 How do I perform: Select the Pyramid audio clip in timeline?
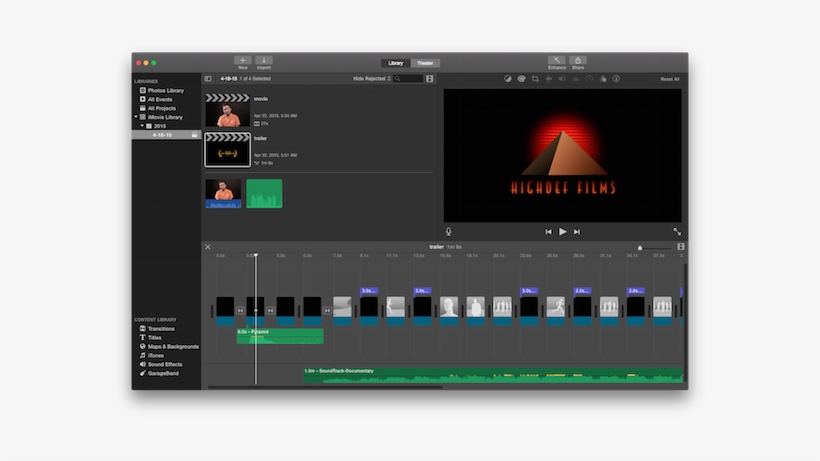click(280, 336)
